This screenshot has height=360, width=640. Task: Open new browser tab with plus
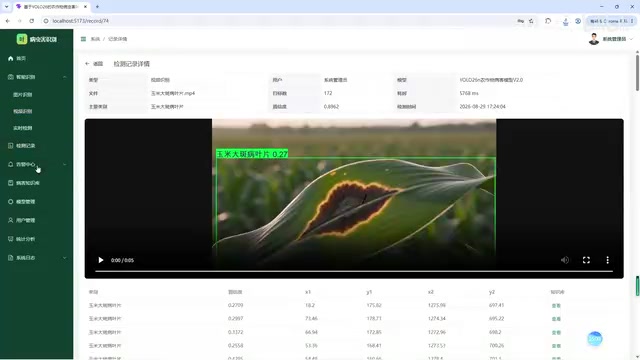click(97, 7)
